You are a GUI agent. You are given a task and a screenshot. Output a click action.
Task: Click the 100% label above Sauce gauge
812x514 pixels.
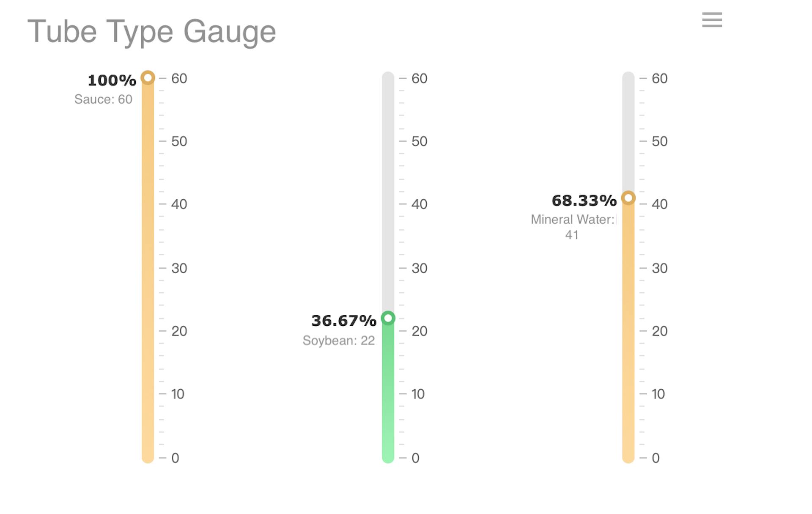[x=111, y=80]
